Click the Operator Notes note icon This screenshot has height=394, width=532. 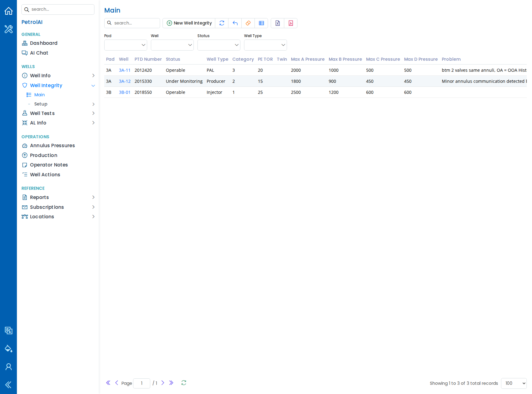tap(25, 165)
